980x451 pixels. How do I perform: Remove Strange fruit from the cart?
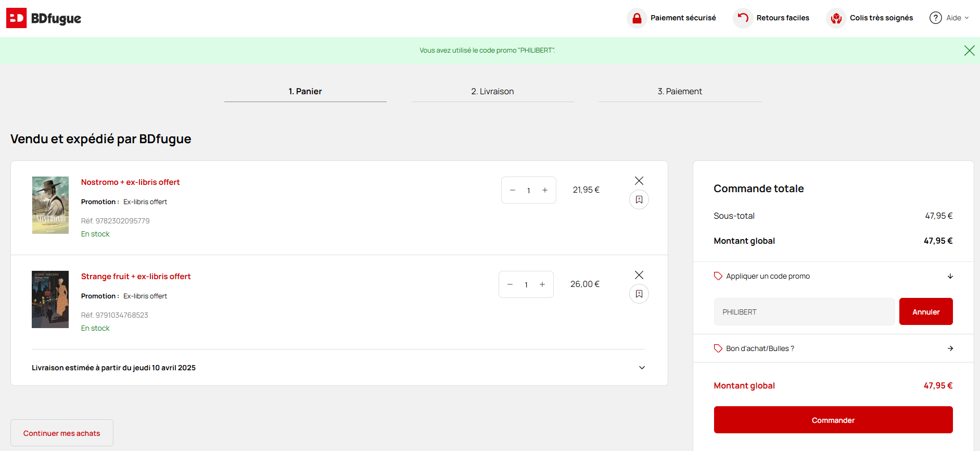point(639,275)
